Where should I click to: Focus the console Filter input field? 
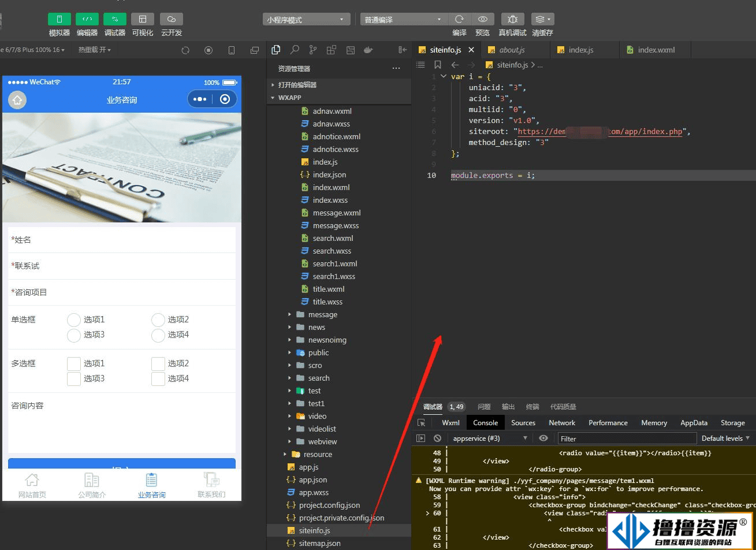(x=626, y=438)
